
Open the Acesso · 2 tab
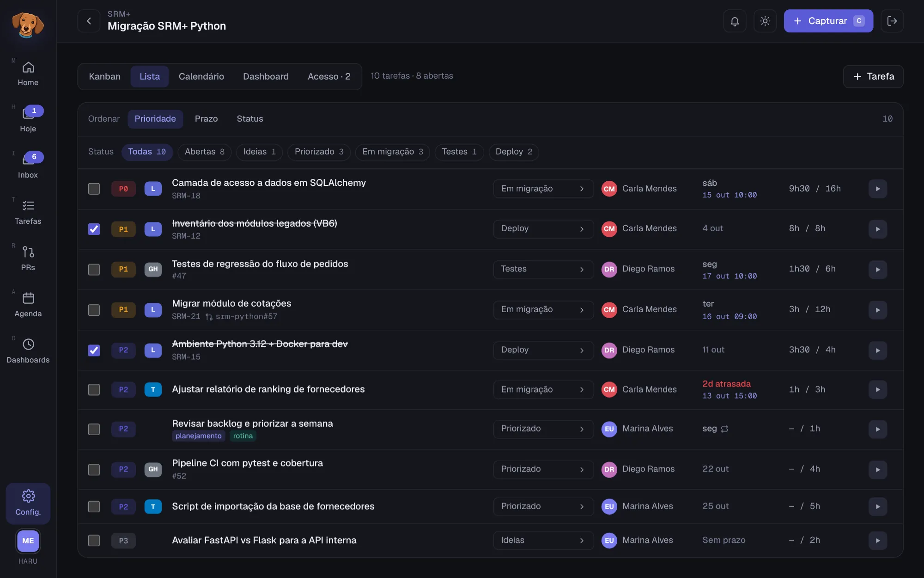(329, 76)
